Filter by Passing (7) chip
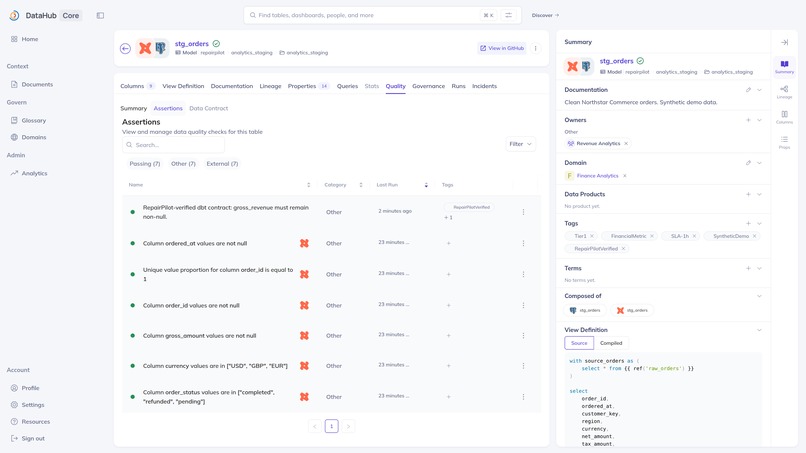Screen dimensions: 806x453 [x=144, y=164]
